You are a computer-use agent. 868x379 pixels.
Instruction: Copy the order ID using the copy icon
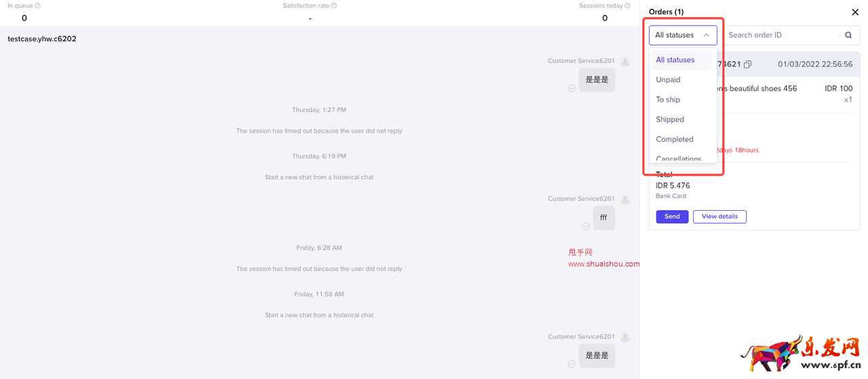click(747, 64)
